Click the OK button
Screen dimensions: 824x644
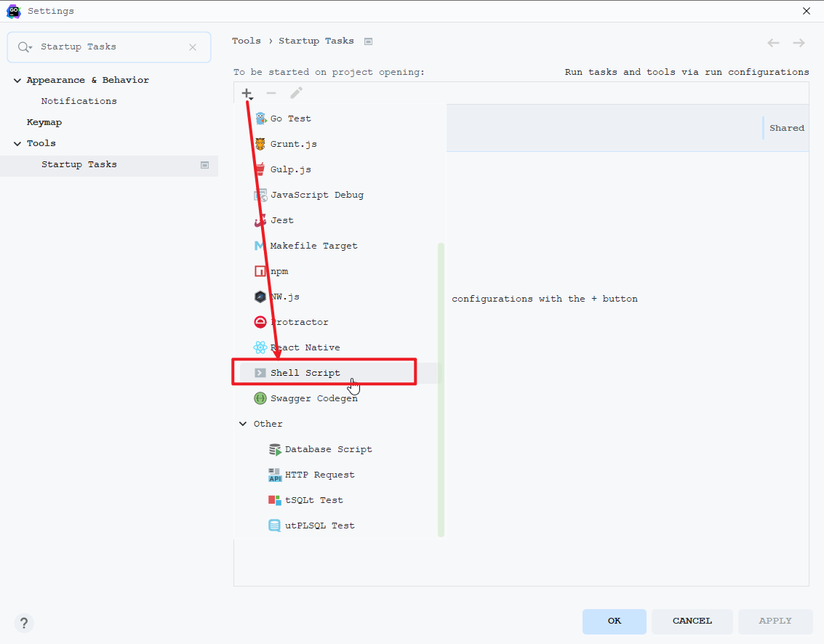pyautogui.click(x=615, y=621)
